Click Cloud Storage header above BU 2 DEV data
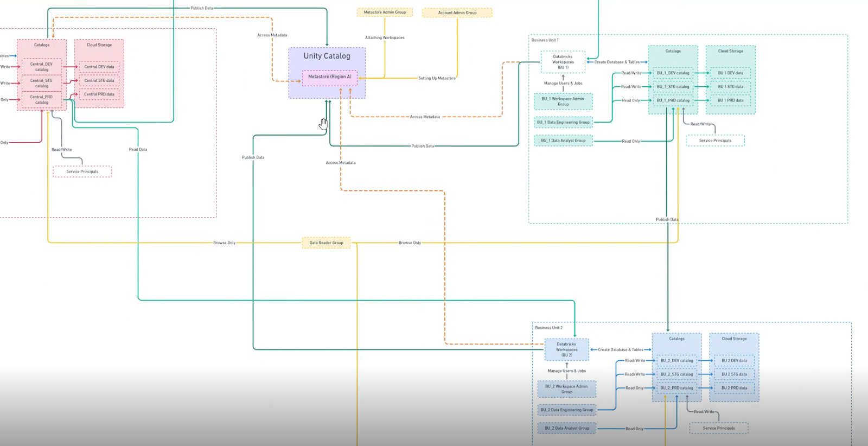The width and height of the screenshot is (868, 446). [x=734, y=339]
